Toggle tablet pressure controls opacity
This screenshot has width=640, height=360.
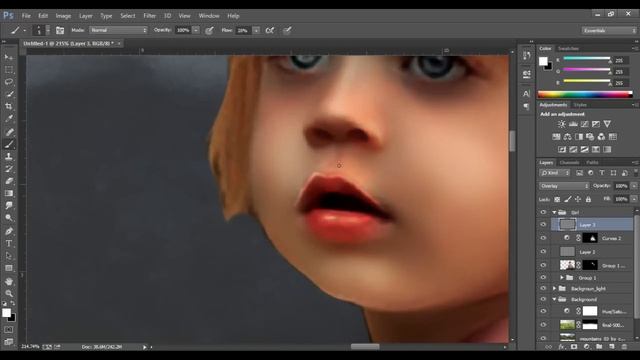coord(209,30)
